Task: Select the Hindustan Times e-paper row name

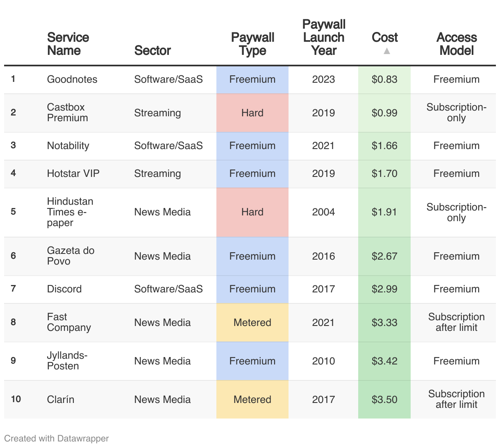Action: (70, 212)
